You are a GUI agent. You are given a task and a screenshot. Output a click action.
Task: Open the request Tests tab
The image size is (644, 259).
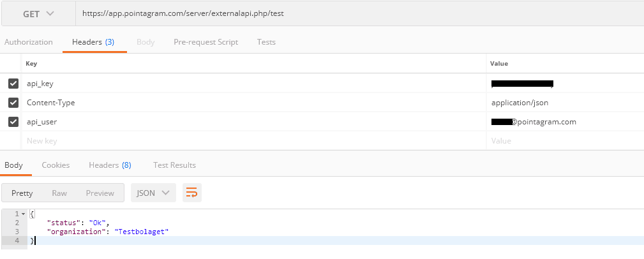[x=266, y=42]
